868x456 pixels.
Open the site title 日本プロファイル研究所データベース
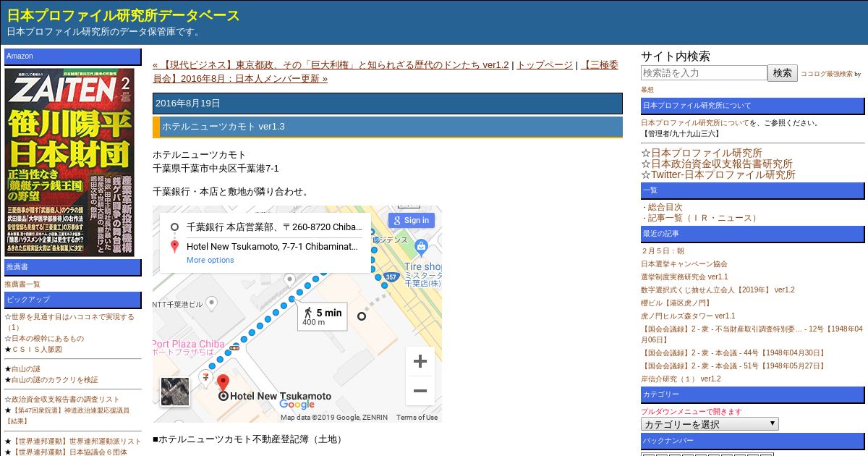(124, 15)
